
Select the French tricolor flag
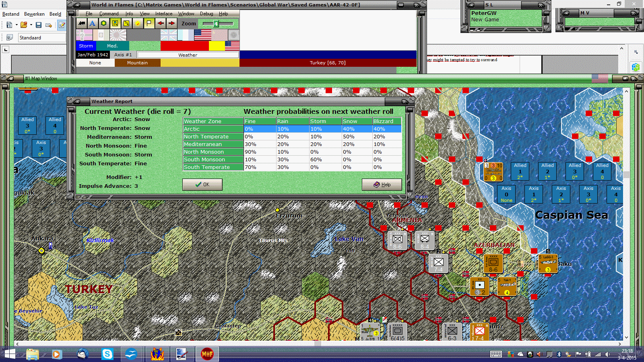pos(186,35)
